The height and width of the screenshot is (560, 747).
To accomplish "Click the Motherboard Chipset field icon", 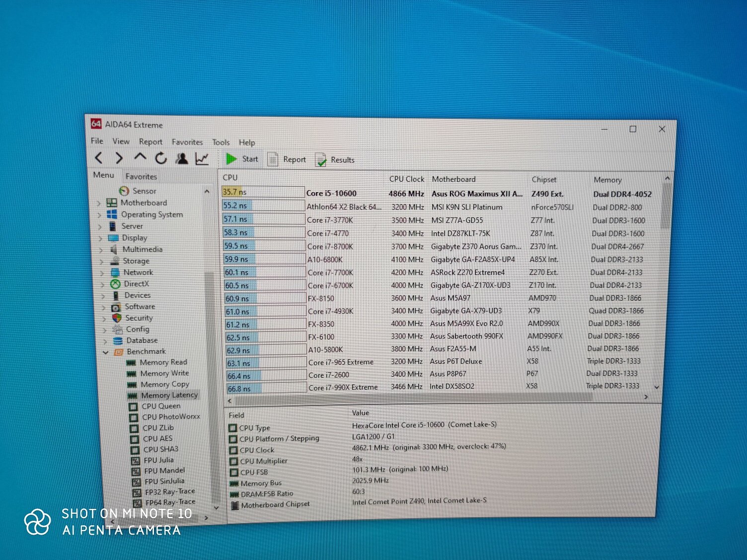I will 235,505.
